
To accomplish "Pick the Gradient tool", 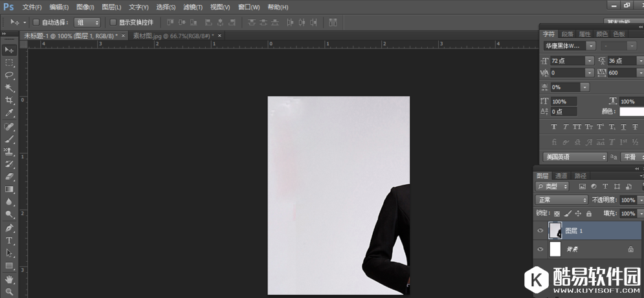I will (9, 189).
